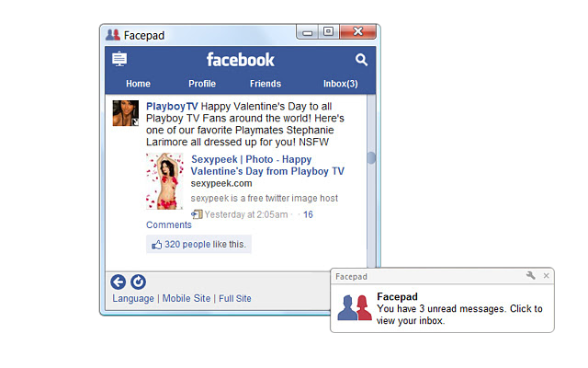Switch to Full Site link
This screenshot has height=368, width=588.
pos(235,298)
